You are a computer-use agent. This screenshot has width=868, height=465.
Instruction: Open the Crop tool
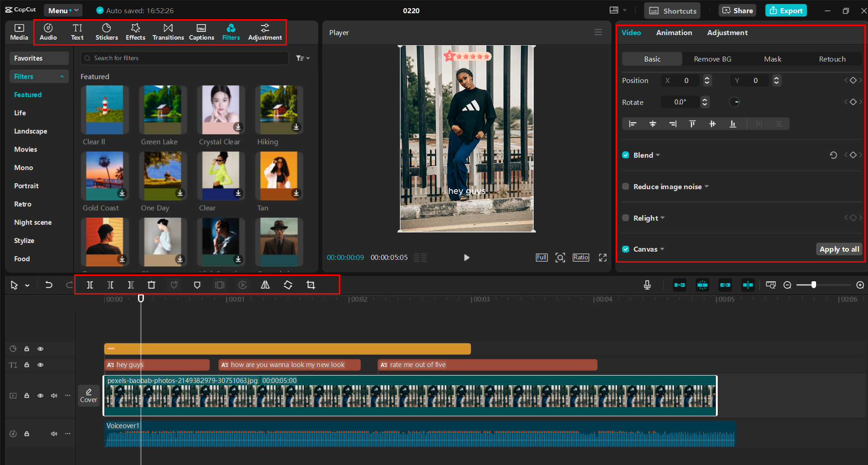coord(311,285)
